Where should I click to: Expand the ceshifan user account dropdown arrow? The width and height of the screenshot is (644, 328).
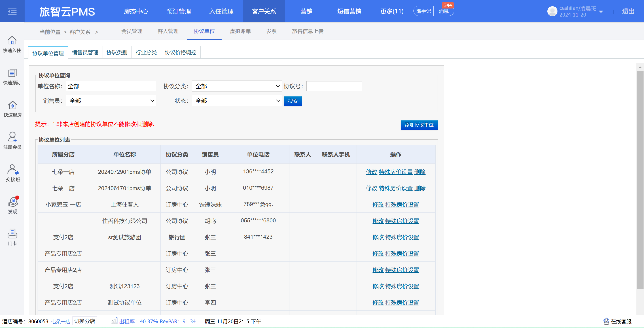tap(601, 12)
